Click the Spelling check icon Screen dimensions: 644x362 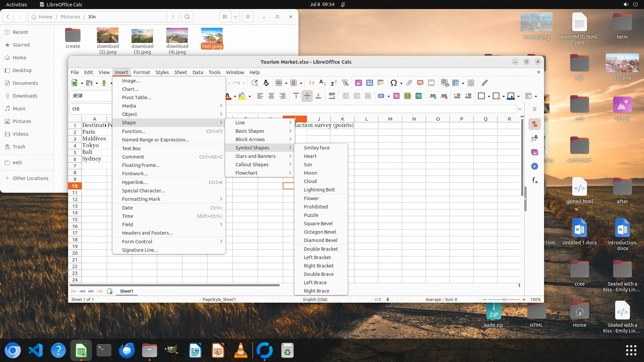click(x=266, y=83)
